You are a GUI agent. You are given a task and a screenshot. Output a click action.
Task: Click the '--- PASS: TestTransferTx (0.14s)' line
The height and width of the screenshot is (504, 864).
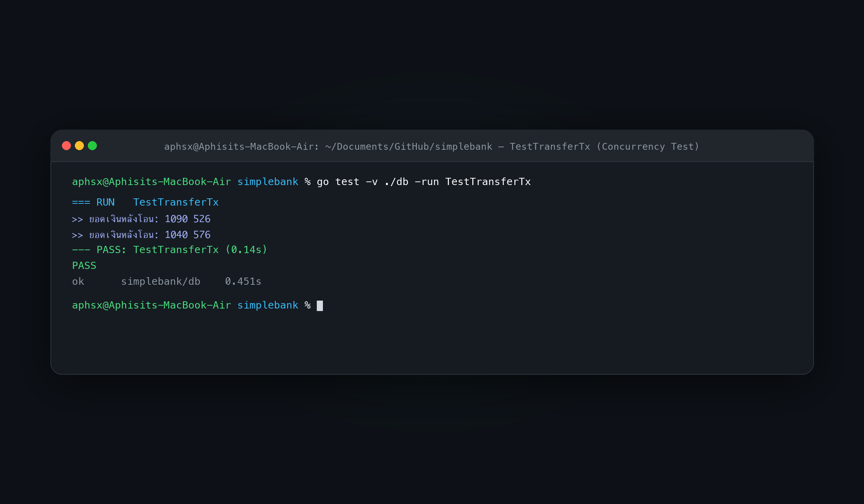(170, 250)
